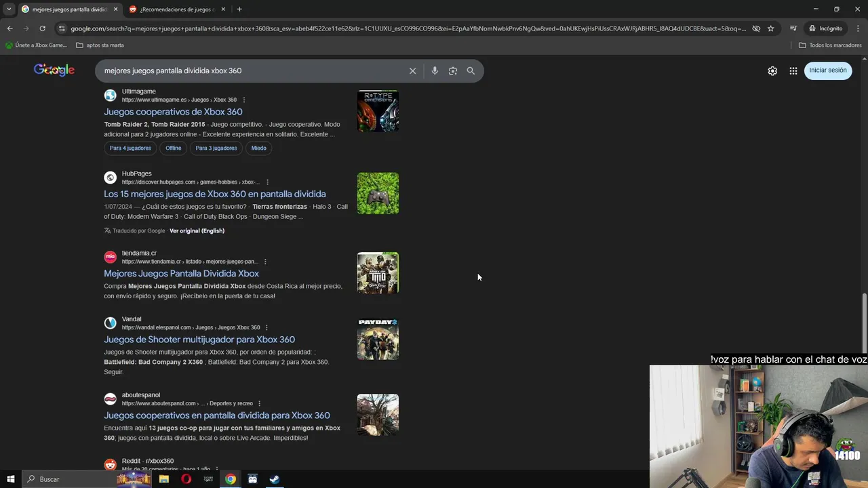Clear the Google search box text
The width and height of the screenshot is (868, 488).
tap(412, 70)
